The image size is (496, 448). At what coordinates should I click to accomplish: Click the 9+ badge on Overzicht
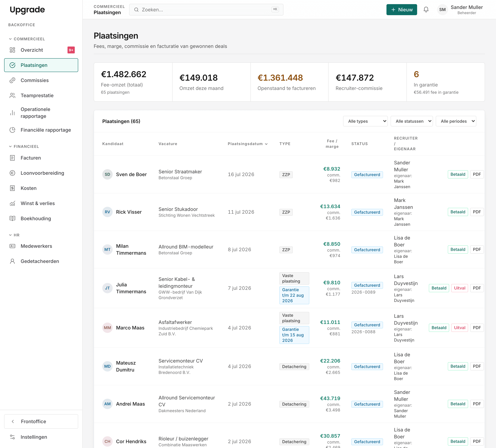click(71, 50)
